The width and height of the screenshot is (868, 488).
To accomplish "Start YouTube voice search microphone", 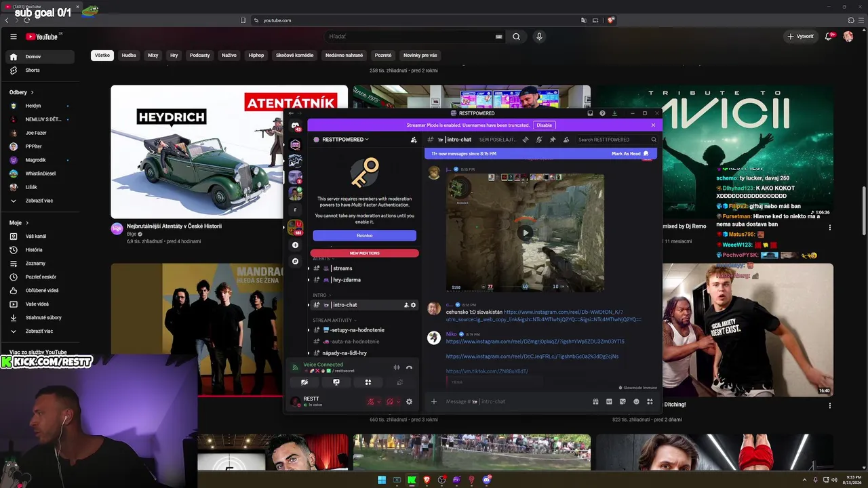I will point(539,37).
